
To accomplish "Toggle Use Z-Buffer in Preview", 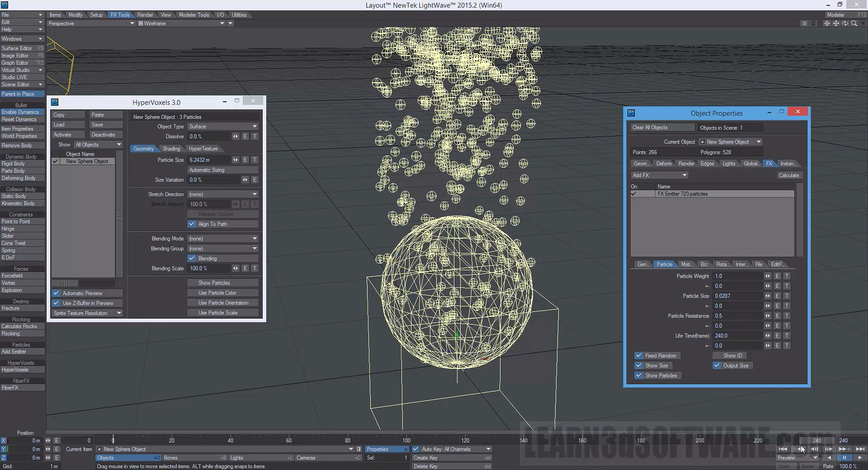I will pos(56,303).
